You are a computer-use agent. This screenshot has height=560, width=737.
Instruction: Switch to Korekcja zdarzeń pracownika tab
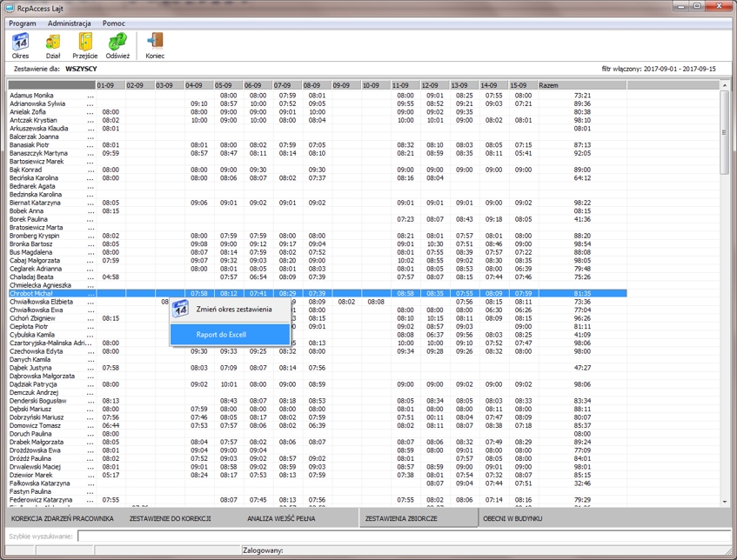[x=63, y=518]
